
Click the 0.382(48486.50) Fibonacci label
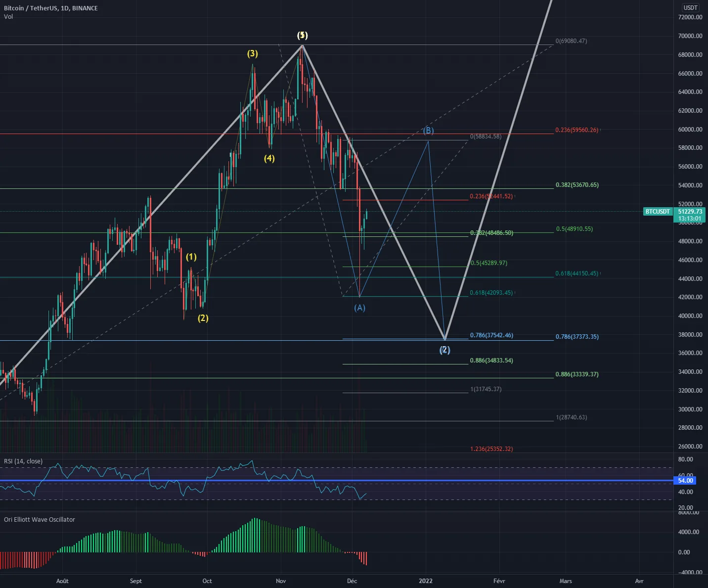point(491,233)
